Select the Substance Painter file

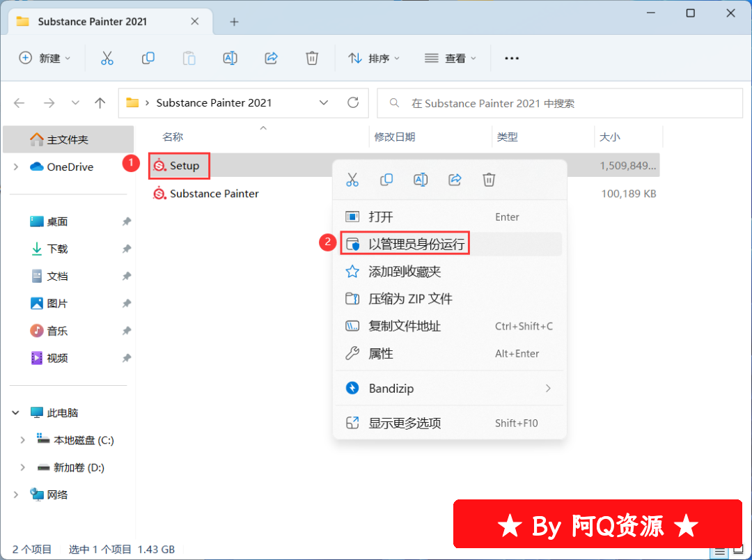click(214, 194)
